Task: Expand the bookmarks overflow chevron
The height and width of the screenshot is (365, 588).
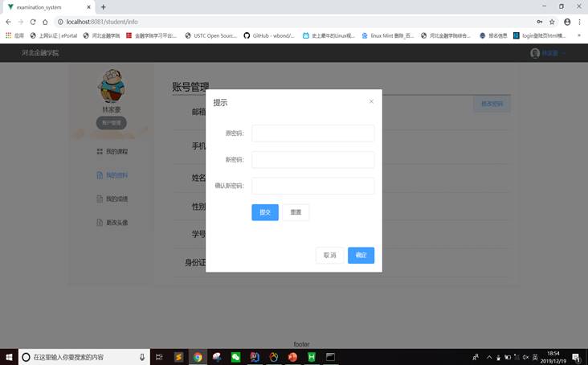Action: point(579,35)
